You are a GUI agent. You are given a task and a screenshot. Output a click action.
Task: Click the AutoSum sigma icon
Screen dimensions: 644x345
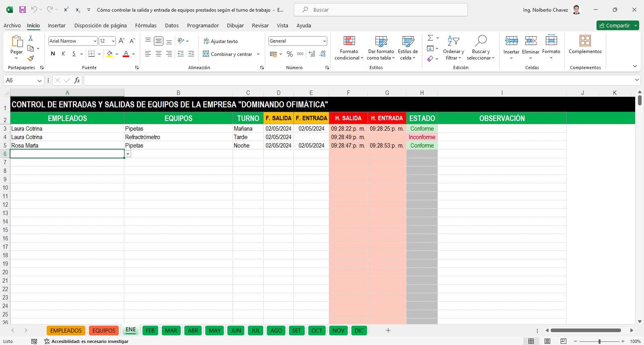click(x=430, y=38)
